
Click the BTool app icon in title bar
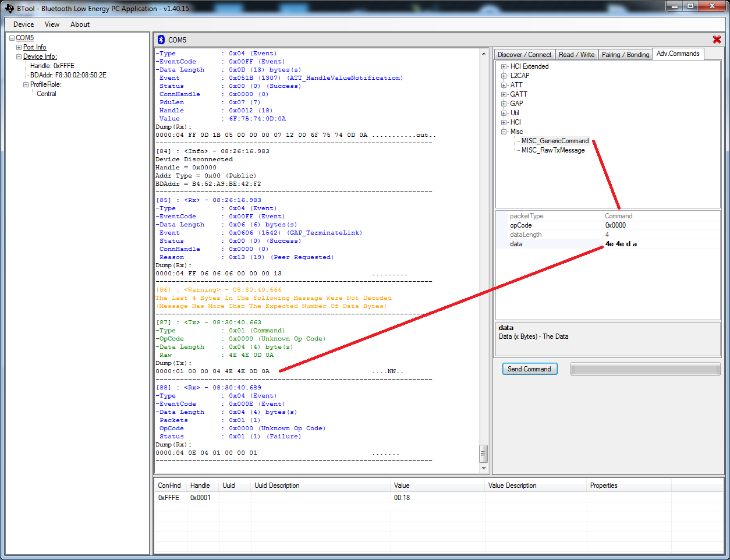(9, 8)
